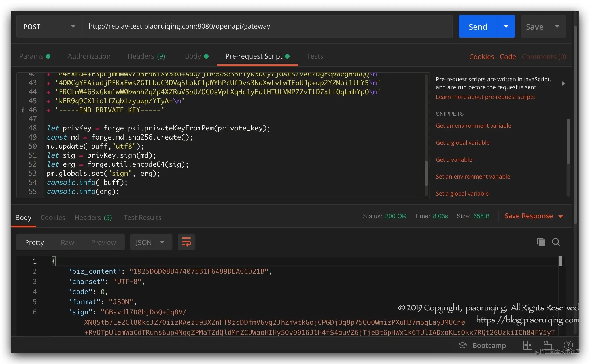
Task: Open the Headers (9) request tab
Action: 146,56
